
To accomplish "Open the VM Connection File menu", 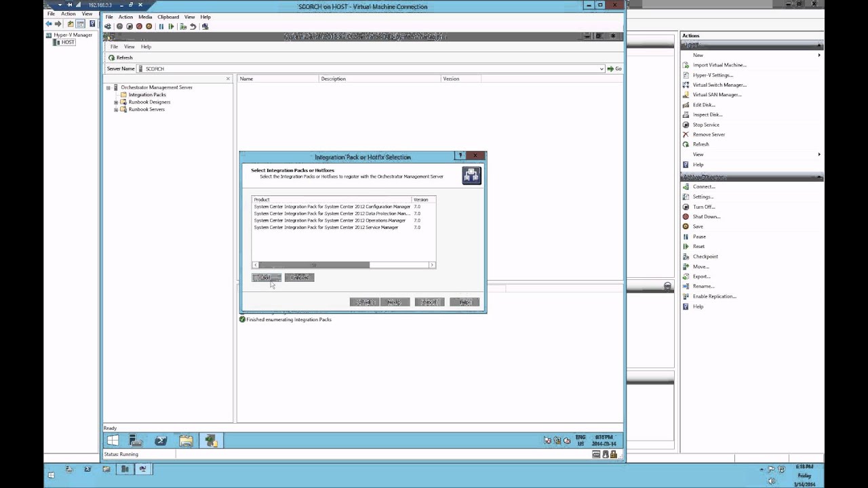I will [109, 17].
